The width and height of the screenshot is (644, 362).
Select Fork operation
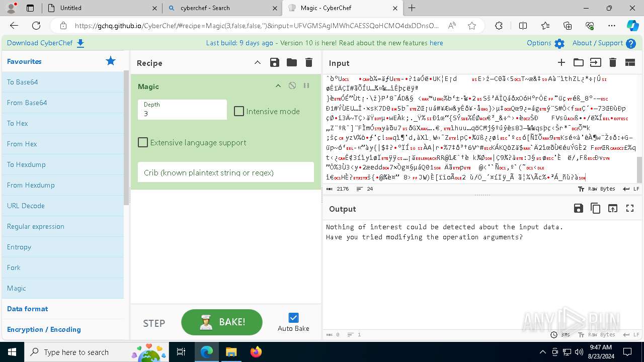63,267
